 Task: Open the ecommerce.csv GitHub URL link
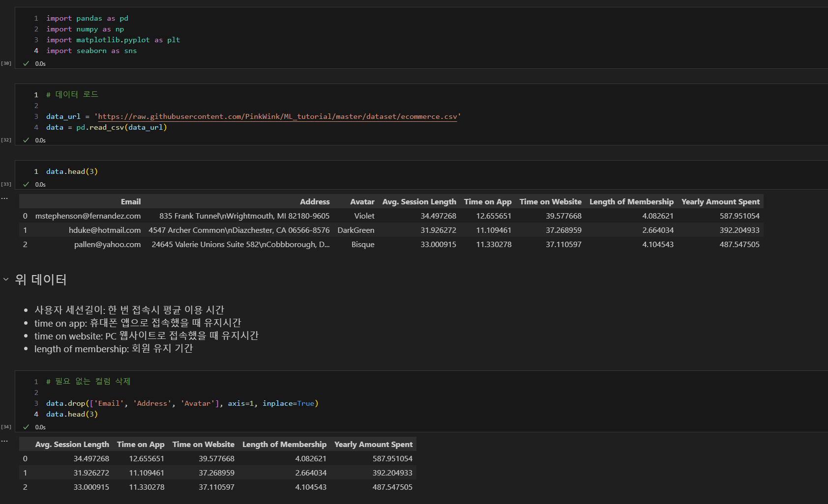277,116
